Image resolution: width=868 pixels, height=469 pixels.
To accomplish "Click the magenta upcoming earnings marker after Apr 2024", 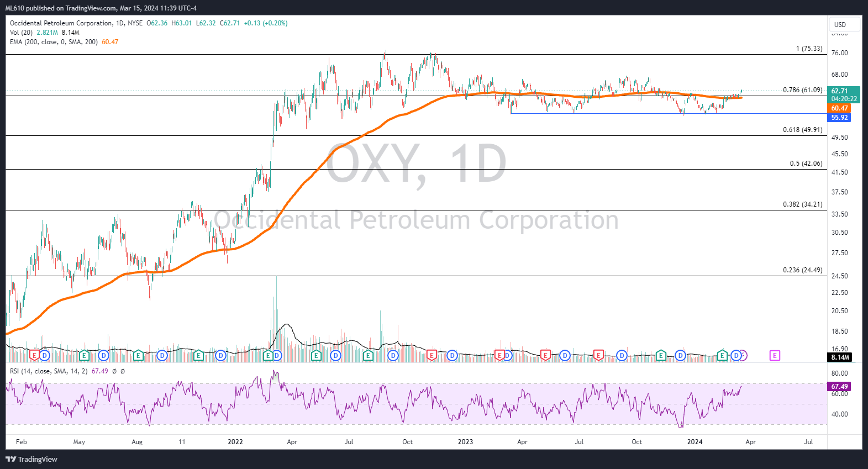I will (x=775, y=355).
